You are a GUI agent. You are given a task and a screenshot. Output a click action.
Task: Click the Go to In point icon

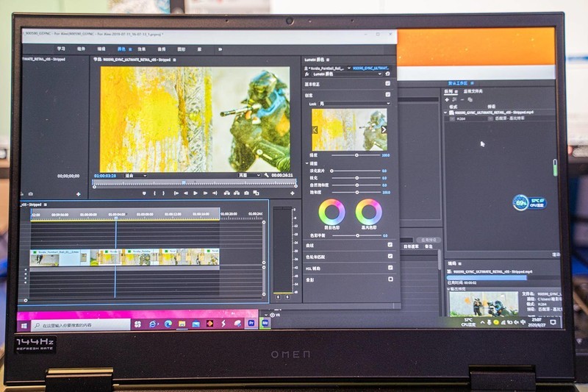tap(176, 193)
